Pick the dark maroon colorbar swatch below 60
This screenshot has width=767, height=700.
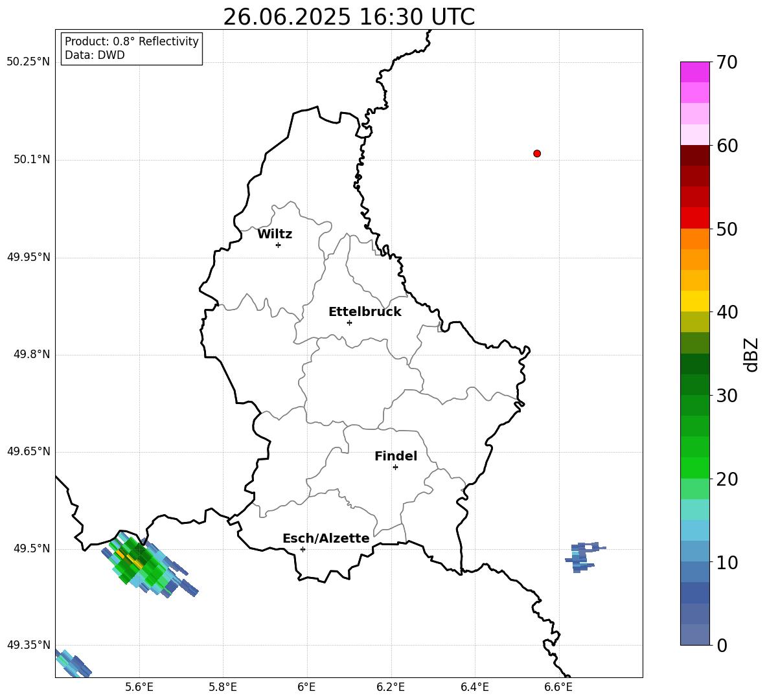tap(694, 156)
